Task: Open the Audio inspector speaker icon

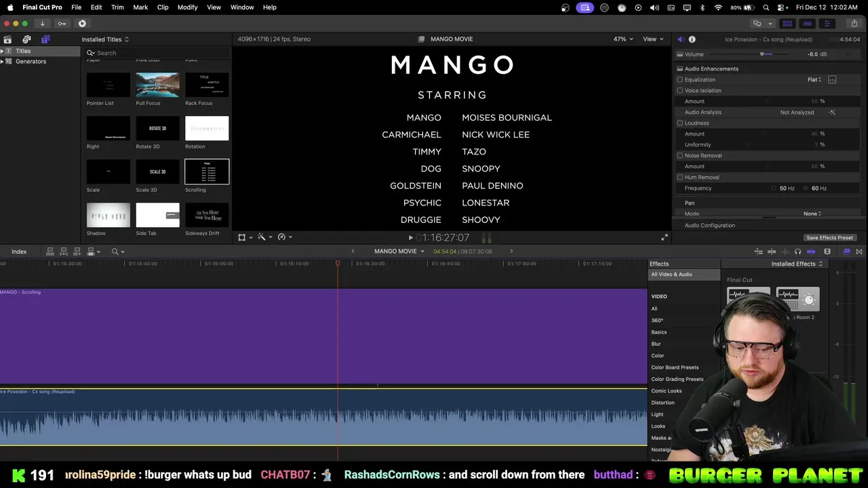Action: (x=681, y=39)
